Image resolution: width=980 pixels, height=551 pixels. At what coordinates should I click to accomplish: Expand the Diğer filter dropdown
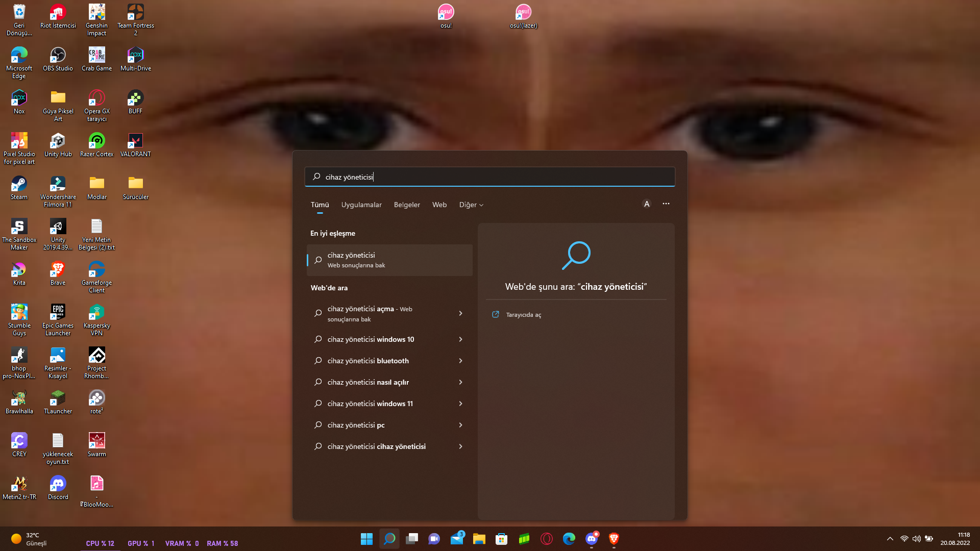point(471,205)
